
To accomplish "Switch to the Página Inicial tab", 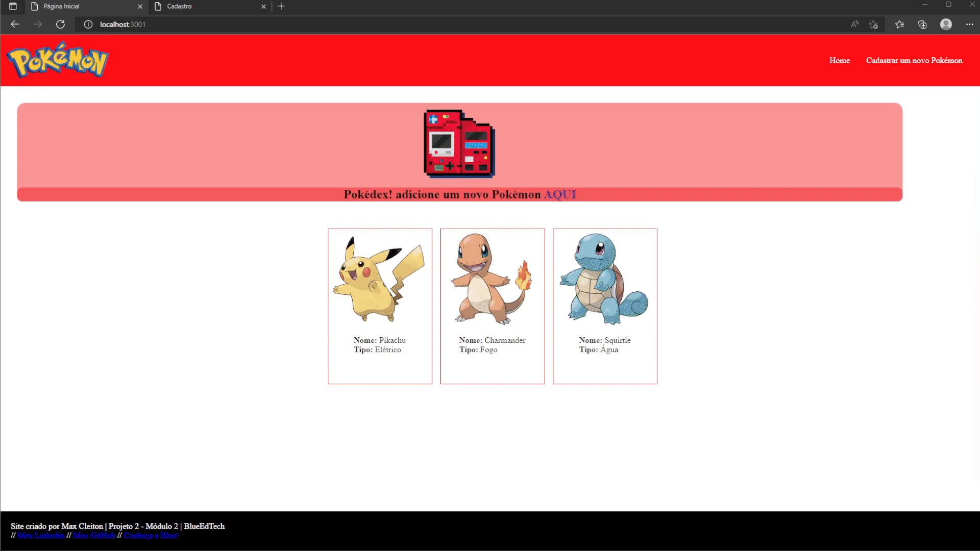I will click(x=86, y=7).
